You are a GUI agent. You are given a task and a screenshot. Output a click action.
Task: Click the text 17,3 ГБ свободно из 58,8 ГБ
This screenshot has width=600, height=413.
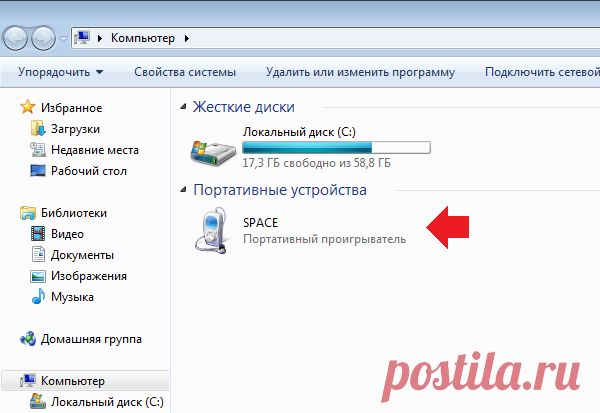click(x=316, y=163)
